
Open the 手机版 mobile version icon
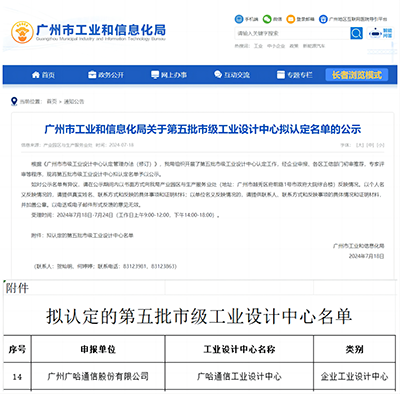coord(239,19)
